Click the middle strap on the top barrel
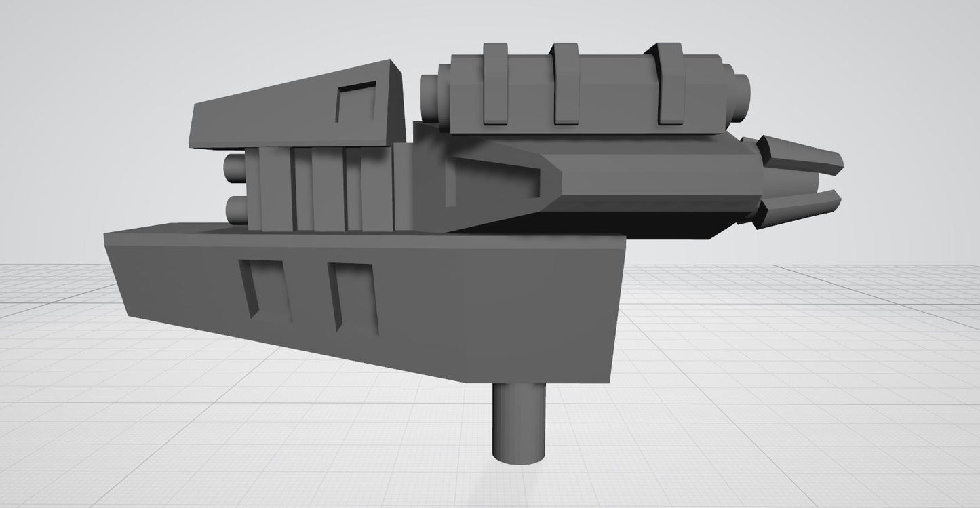The width and height of the screenshot is (980, 508). (566, 85)
